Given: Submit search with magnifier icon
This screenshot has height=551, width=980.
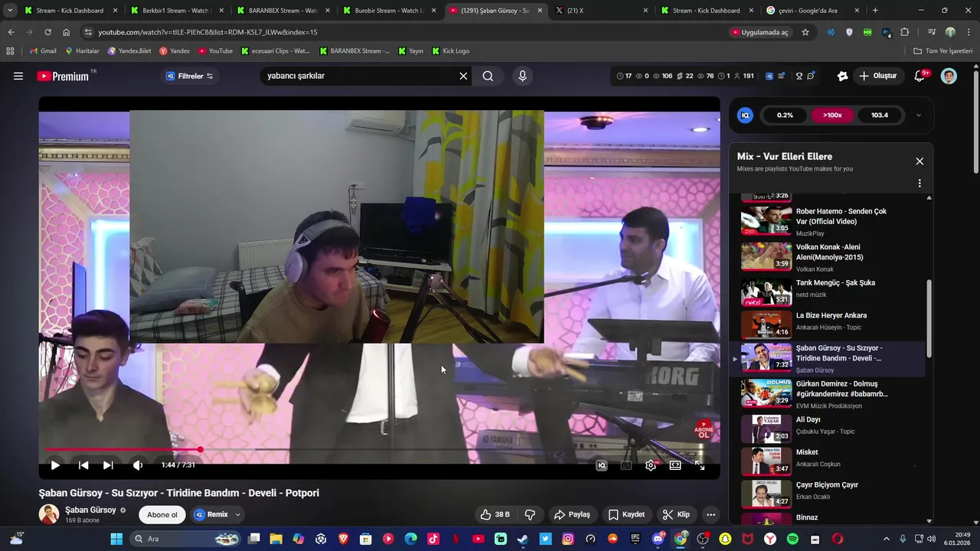Looking at the screenshot, I should click(488, 76).
